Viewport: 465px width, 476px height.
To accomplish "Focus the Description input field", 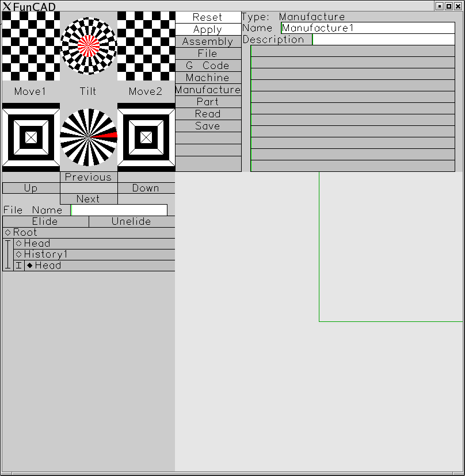I will [x=383, y=40].
